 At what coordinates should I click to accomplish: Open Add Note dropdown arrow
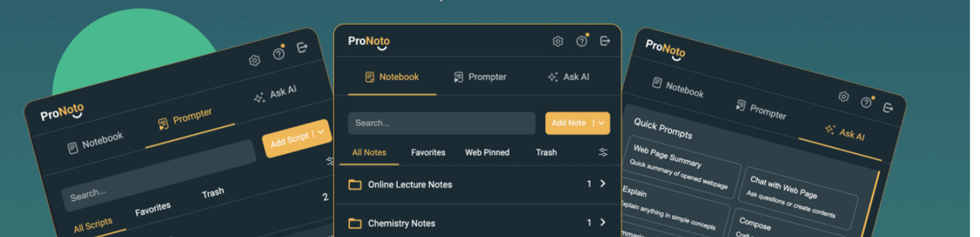[x=601, y=123]
